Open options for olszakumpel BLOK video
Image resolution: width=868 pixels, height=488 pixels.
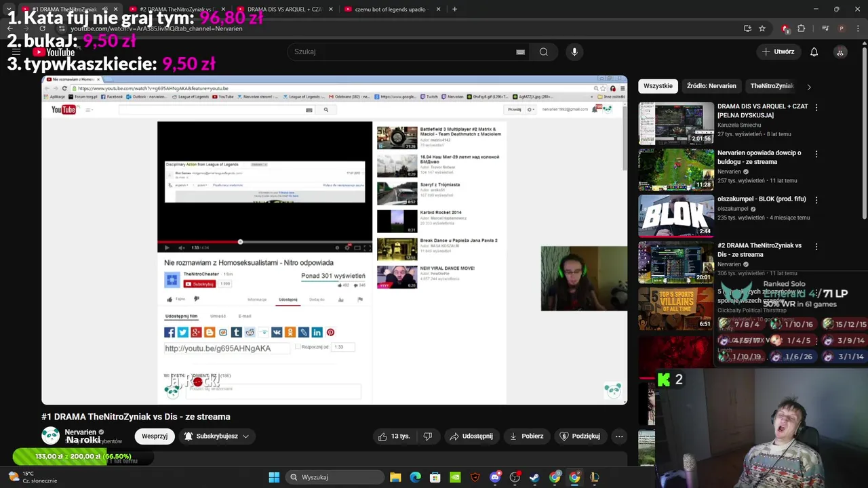click(x=816, y=200)
